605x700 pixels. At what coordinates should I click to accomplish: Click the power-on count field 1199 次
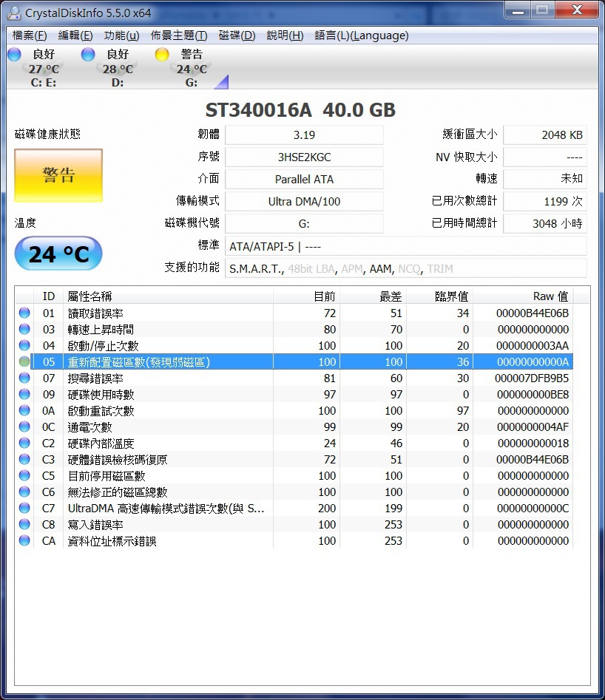[x=545, y=201]
